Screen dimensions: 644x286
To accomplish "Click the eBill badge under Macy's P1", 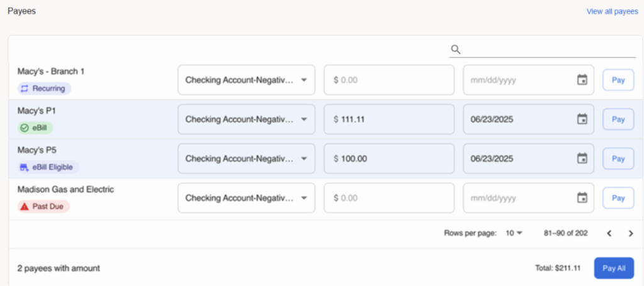I will [x=35, y=128].
